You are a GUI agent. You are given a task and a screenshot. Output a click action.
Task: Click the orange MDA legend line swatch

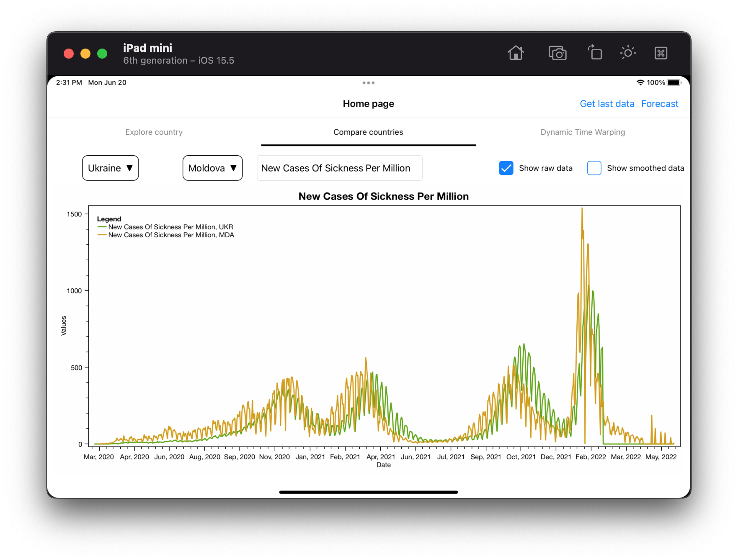[102, 235]
